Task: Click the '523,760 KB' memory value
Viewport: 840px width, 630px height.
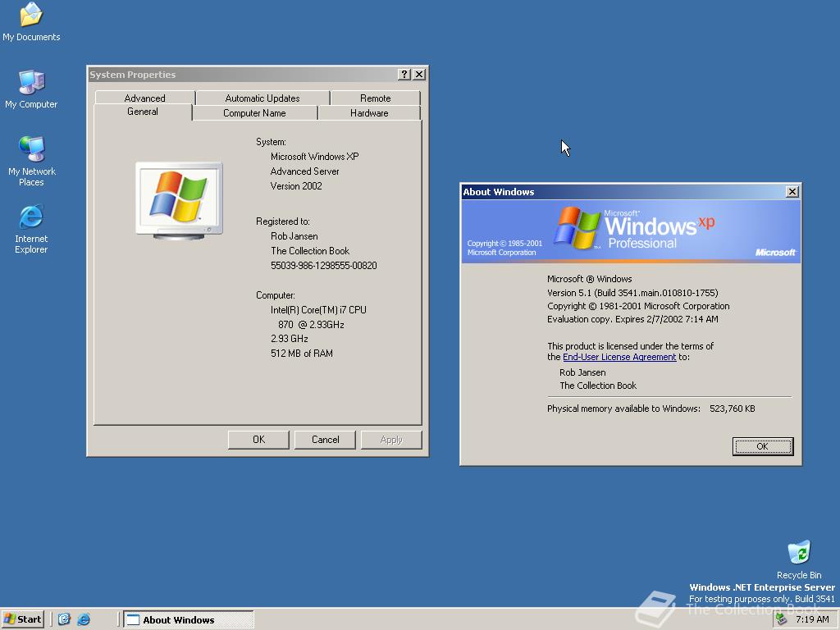Action: 733,409
